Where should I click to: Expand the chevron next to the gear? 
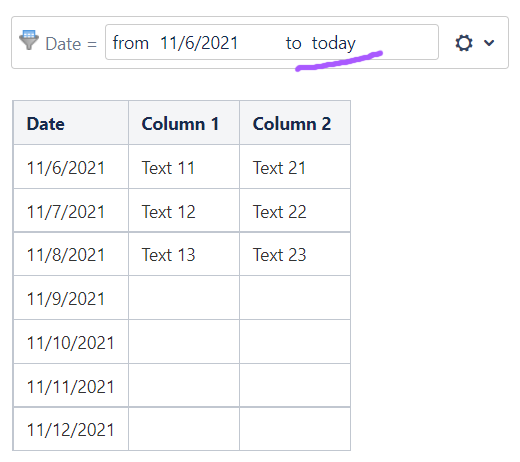point(489,43)
